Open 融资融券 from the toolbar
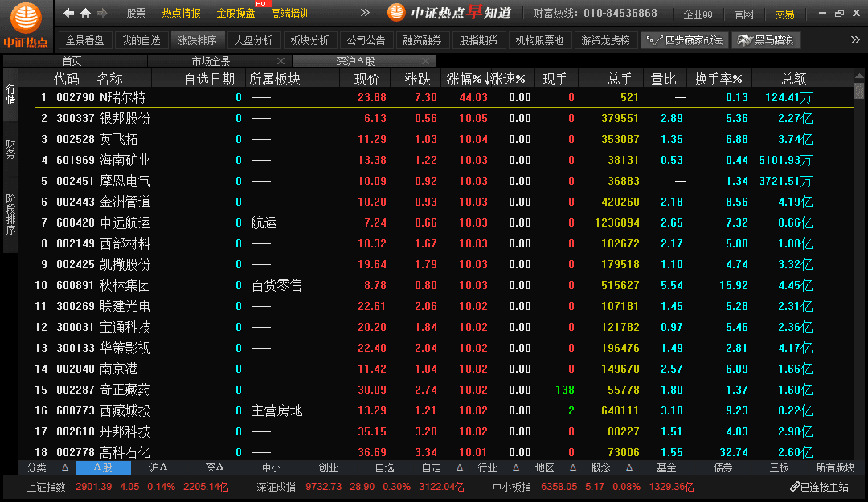868x502 pixels. (423, 40)
